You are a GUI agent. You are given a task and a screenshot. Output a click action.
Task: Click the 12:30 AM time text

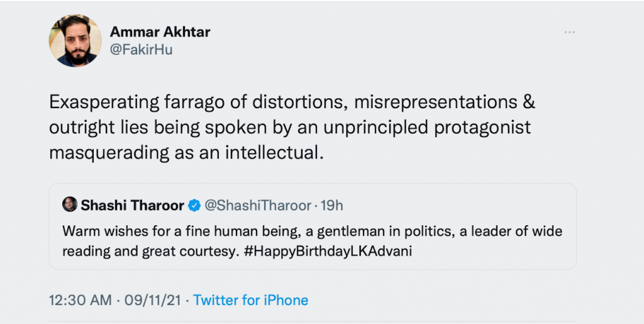79,300
